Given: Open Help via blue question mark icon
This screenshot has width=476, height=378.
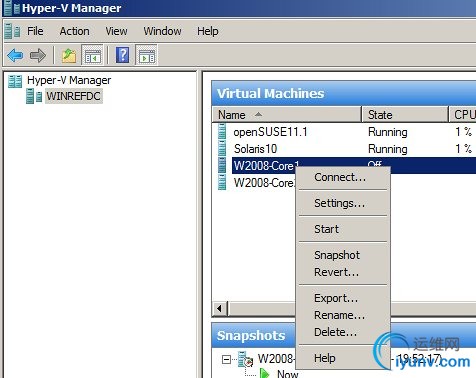Looking at the screenshot, I should tap(122, 55).
